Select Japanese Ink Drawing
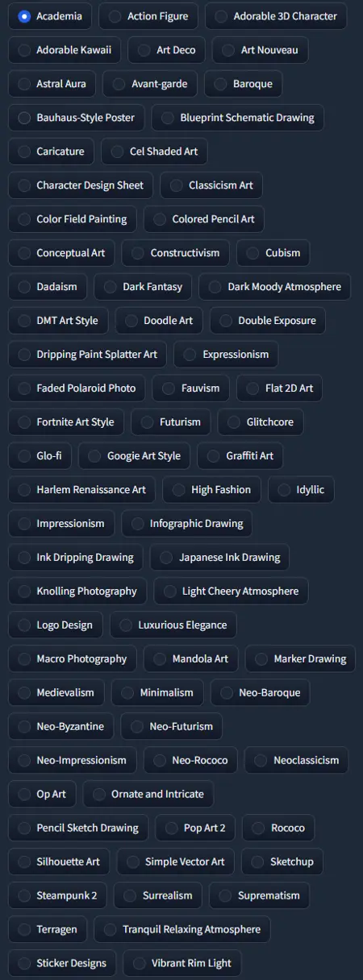Viewport: 363px width, 980px height. [x=220, y=558]
